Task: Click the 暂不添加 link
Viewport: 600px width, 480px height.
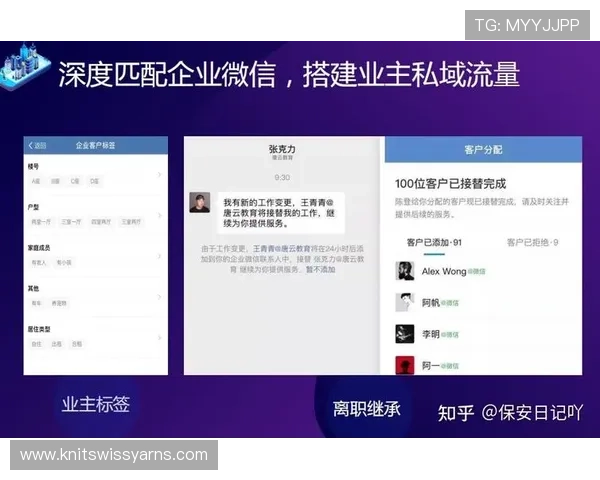Action: (321, 269)
